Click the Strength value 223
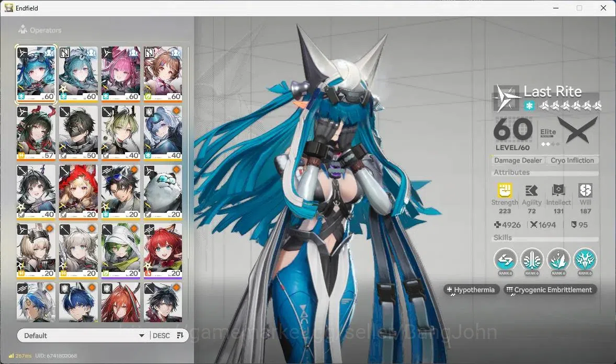The height and width of the screenshot is (364, 616). (x=505, y=211)
